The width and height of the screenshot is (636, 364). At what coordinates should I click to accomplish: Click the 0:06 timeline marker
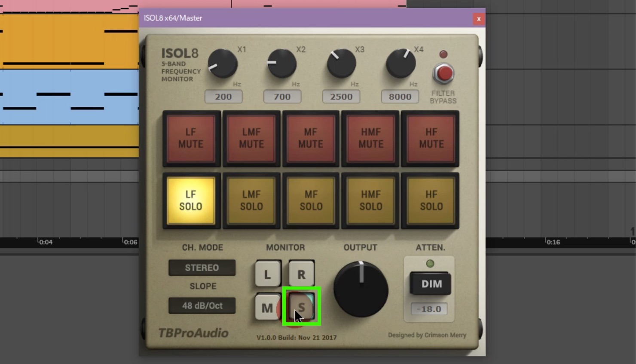(130, 242)
